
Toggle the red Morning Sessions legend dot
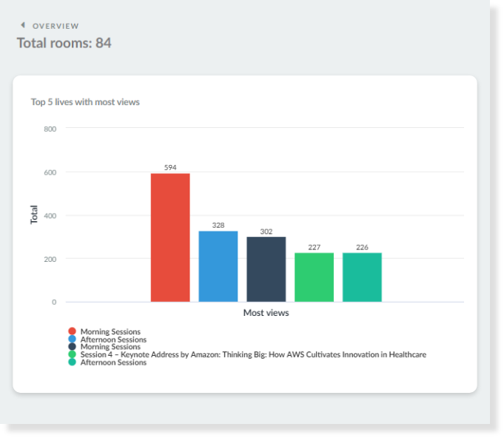click(72, 331)
